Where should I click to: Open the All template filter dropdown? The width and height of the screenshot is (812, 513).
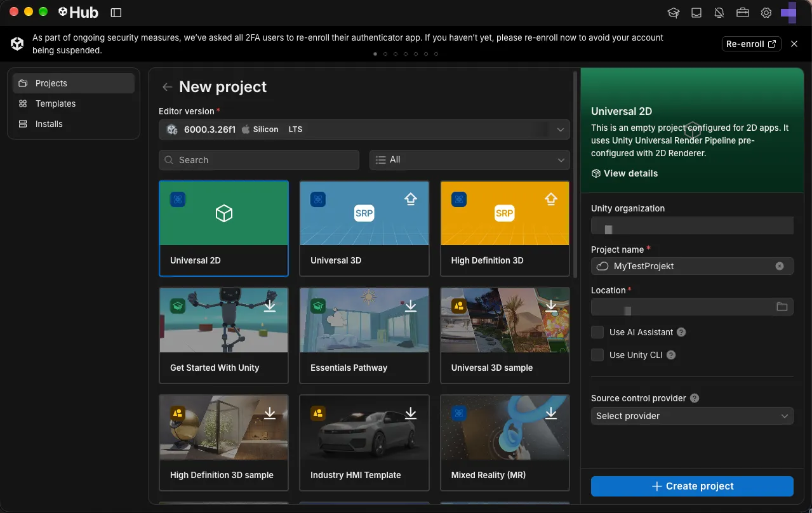tap(470, 160)
